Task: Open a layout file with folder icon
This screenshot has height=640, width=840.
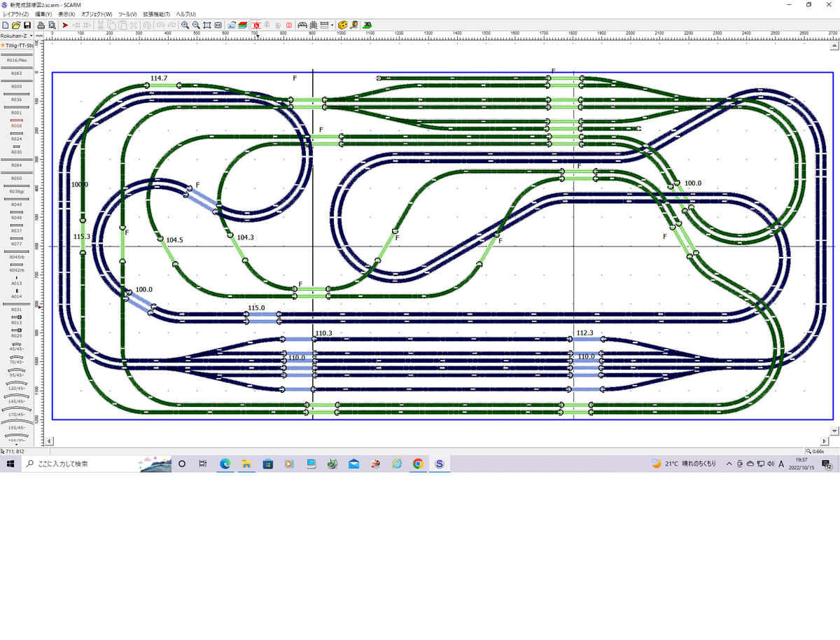Action: (16, 25)
